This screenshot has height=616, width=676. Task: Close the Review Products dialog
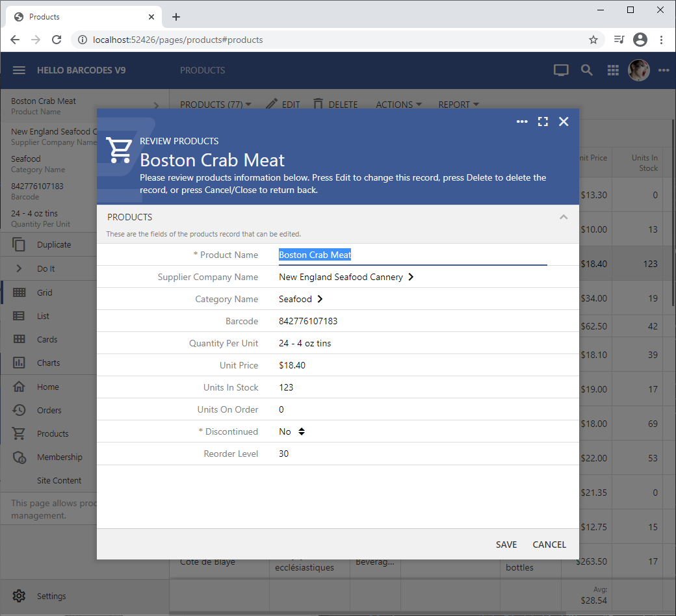(x=564, y=122)
